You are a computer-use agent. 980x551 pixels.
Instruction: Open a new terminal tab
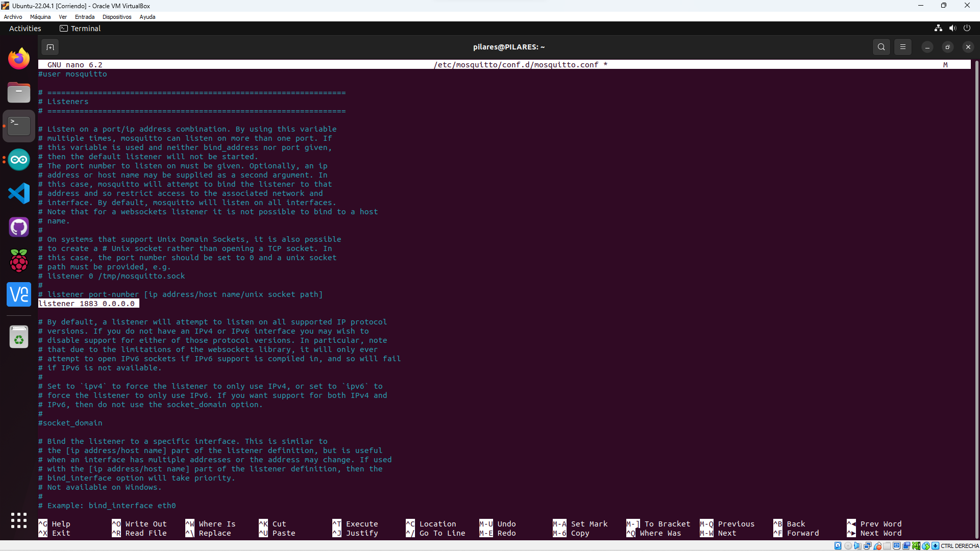tap(50, 47)
